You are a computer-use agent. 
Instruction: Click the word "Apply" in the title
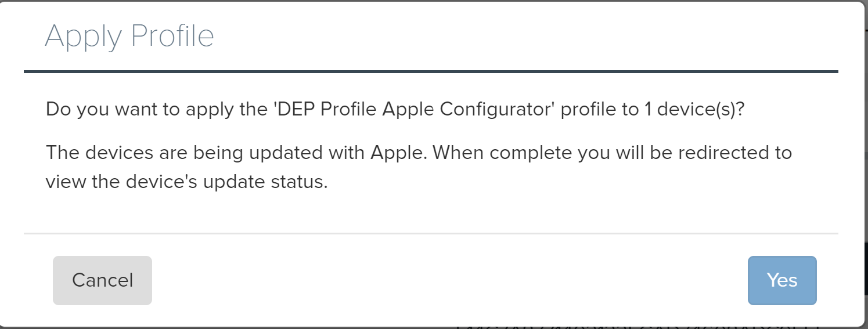coord(82,36)
